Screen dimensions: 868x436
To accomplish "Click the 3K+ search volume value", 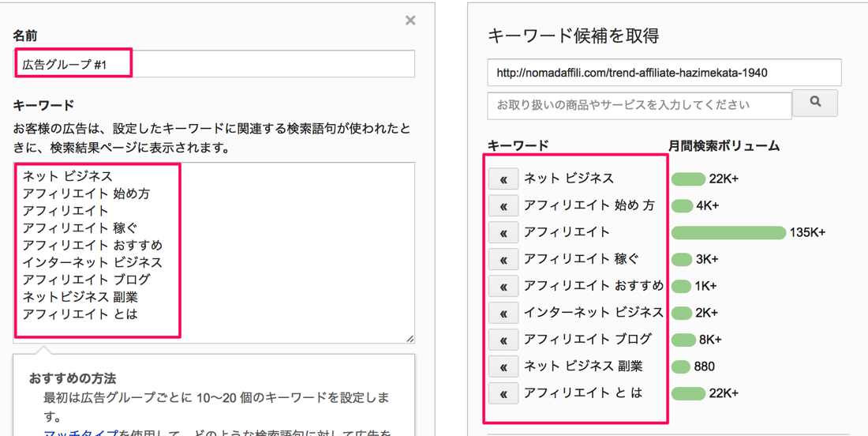I will coord(707,259).
